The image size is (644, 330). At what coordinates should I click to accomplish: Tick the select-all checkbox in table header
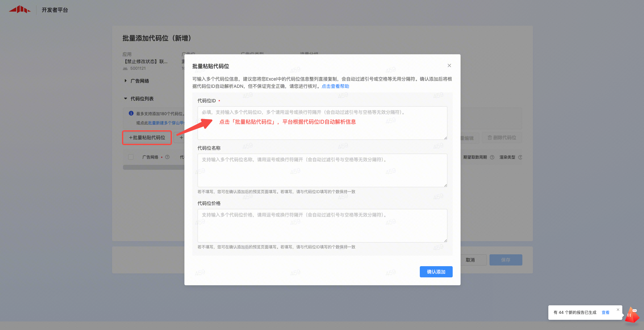(x=131, y=157)
